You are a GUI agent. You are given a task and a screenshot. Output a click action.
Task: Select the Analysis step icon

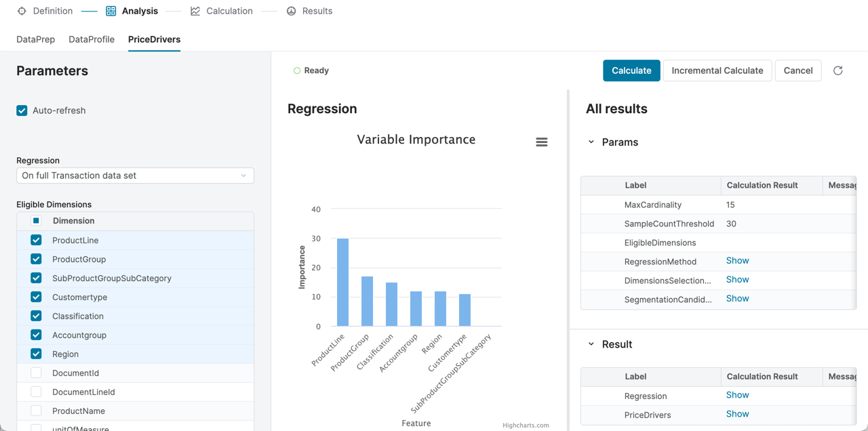[110, 11]
